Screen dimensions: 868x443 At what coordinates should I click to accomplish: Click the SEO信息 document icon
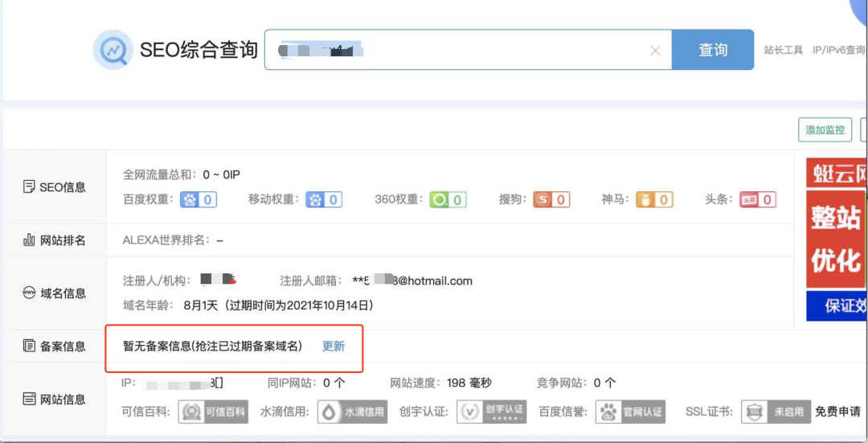pos(29,187)
